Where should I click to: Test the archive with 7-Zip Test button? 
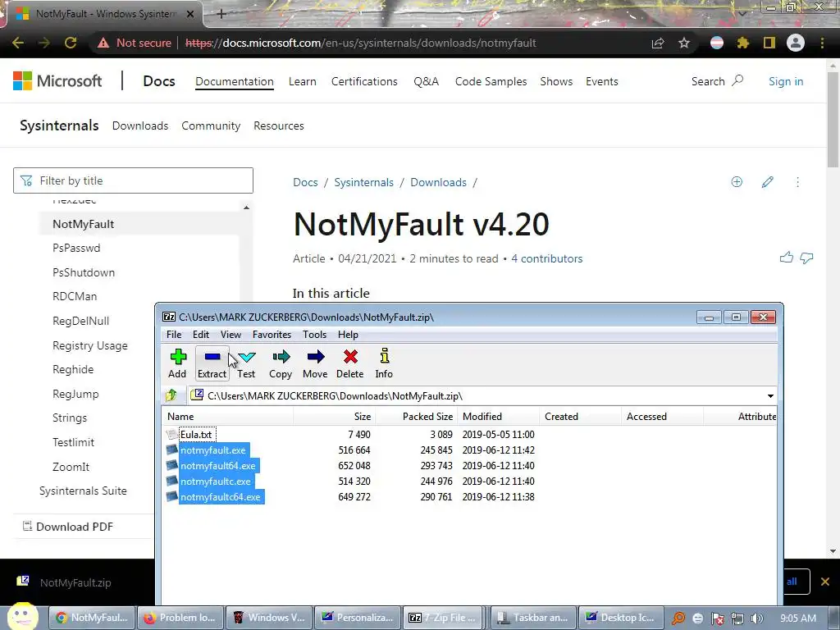[246, 363]
